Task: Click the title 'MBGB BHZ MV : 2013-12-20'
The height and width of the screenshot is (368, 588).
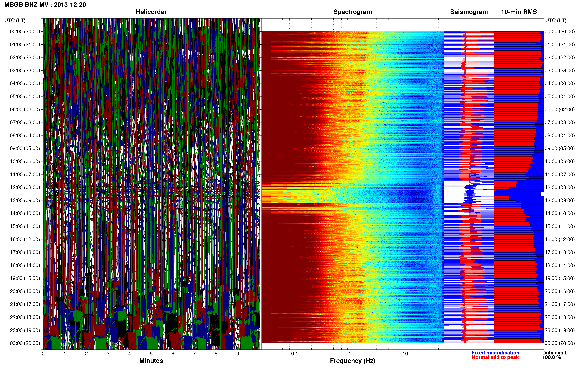Action: (45, 5)
